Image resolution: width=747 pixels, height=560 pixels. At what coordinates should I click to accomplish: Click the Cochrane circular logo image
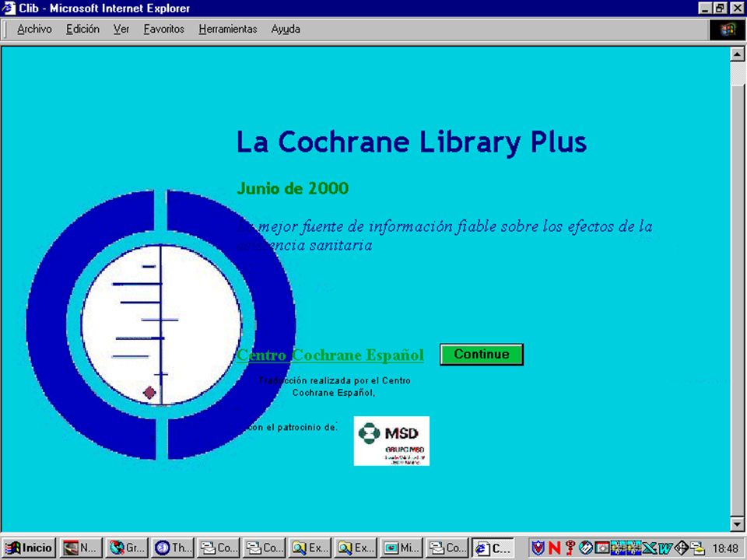161,325
